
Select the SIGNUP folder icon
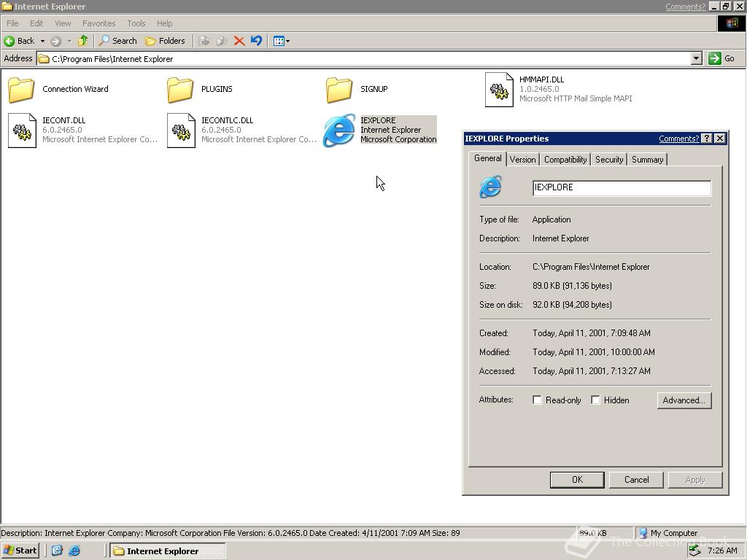point(339,90)
